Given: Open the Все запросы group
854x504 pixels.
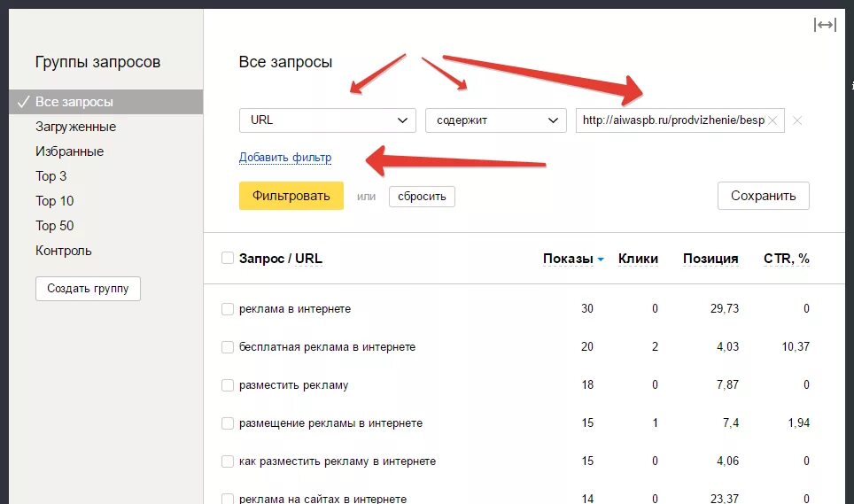Looking at the screenshot, I should coord(74,102).
